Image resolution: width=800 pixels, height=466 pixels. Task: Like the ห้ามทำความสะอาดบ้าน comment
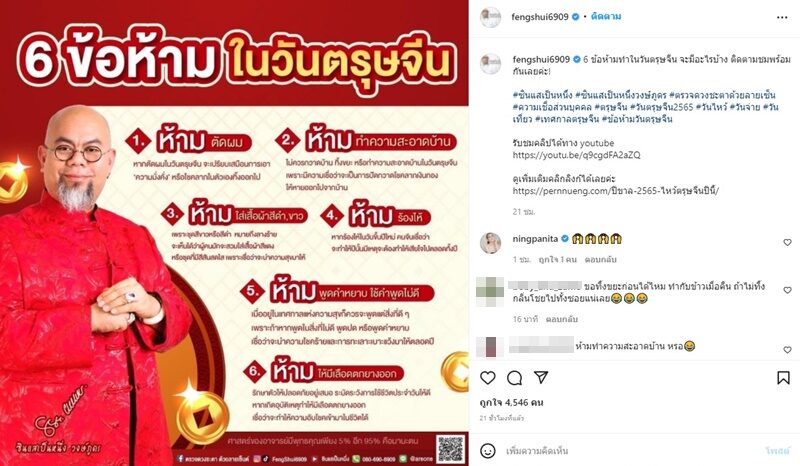pos(787,350)
